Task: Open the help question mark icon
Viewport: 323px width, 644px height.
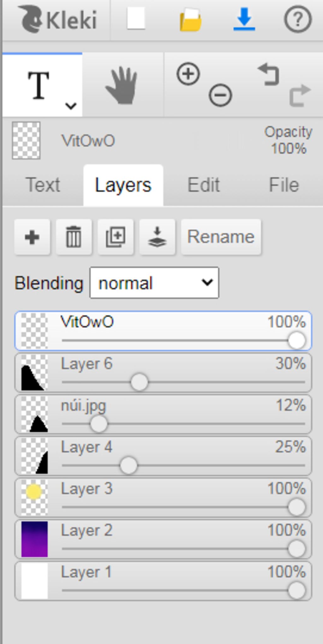Action: 298,20
